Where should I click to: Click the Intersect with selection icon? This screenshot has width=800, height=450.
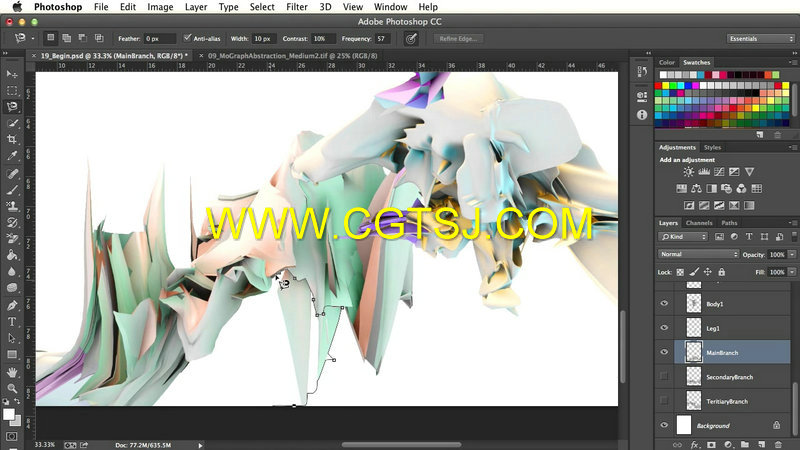pyautogui.click(x=99, y=38)
